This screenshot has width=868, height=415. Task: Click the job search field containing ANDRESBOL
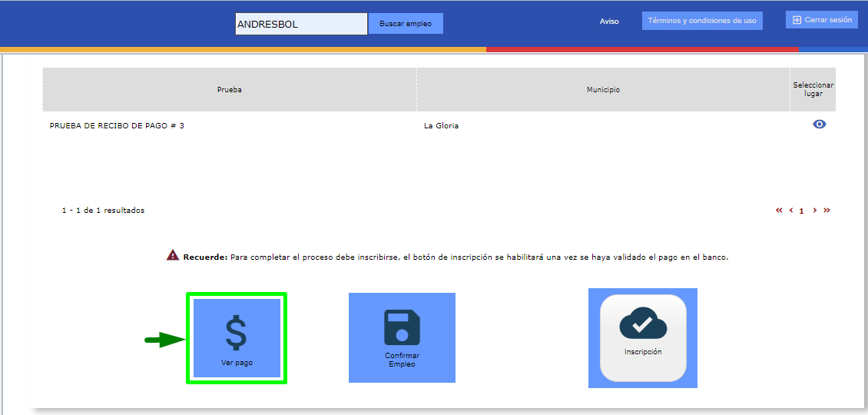coord(300,24)
